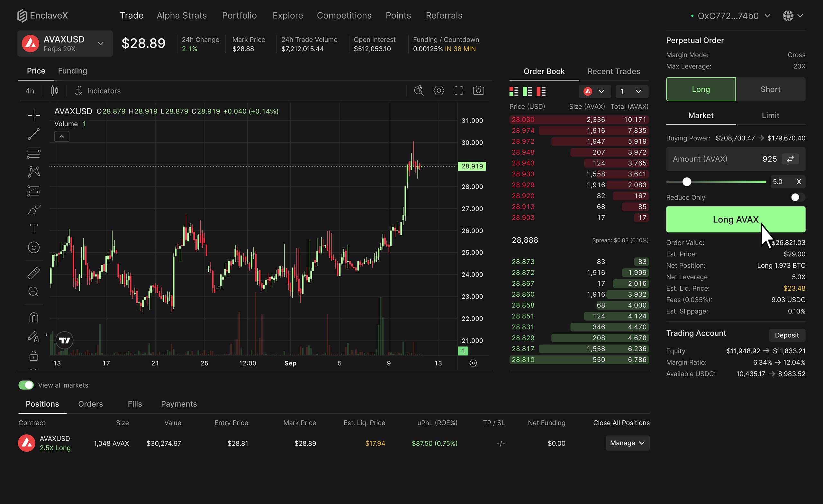823x504 pixels.
Task: Open the emoji icons tool
Action: tap(34, 248)
